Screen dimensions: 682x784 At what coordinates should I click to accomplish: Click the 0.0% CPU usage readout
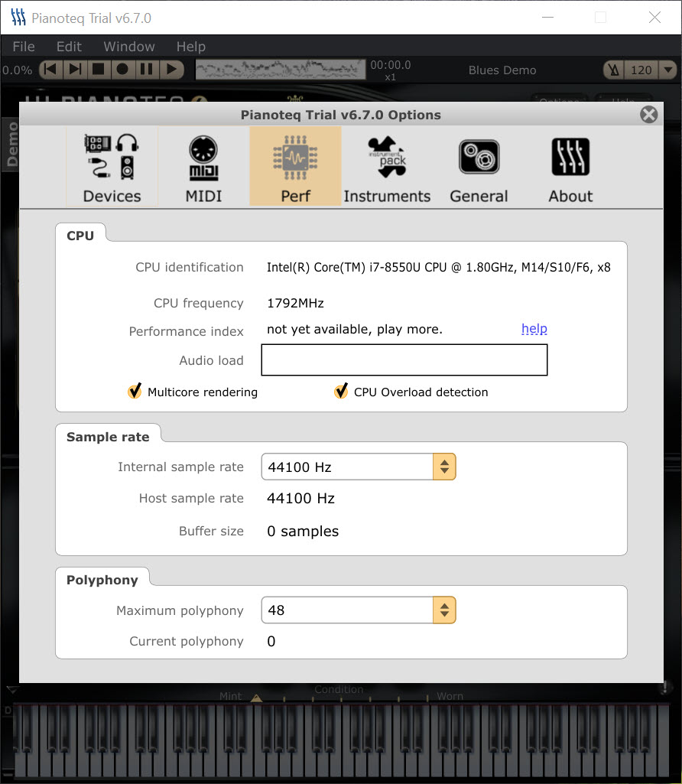pos(17,70)
